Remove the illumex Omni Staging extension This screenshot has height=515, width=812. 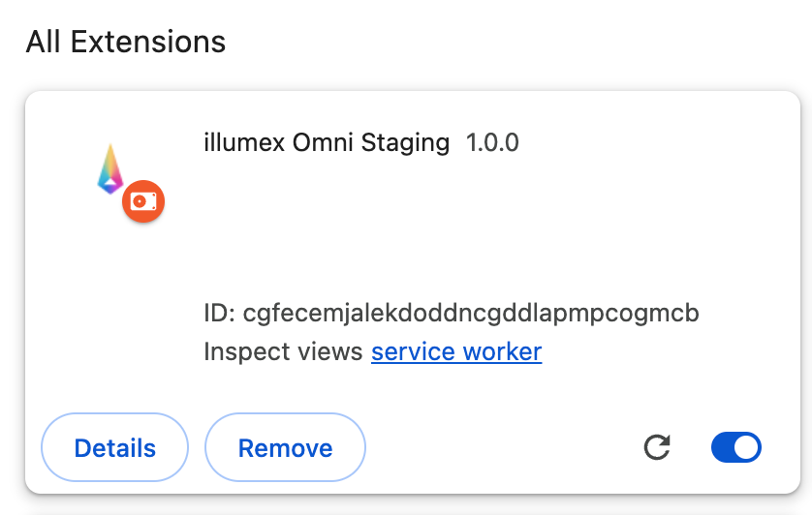285,448
